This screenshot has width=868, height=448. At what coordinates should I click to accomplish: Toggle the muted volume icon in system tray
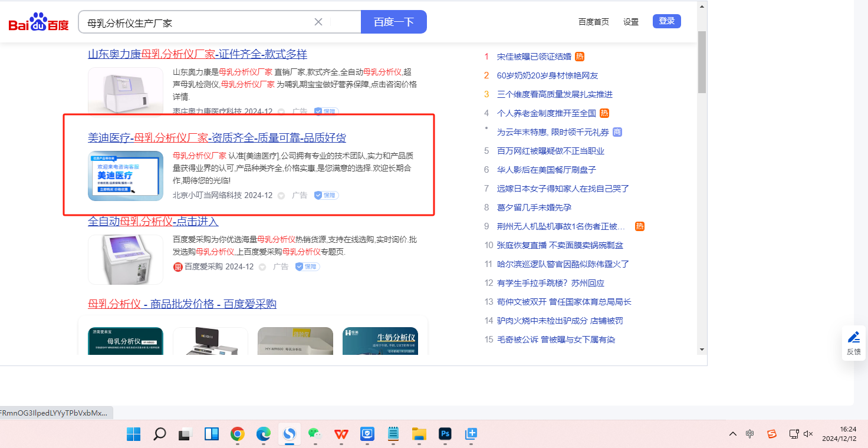(808, 434)
